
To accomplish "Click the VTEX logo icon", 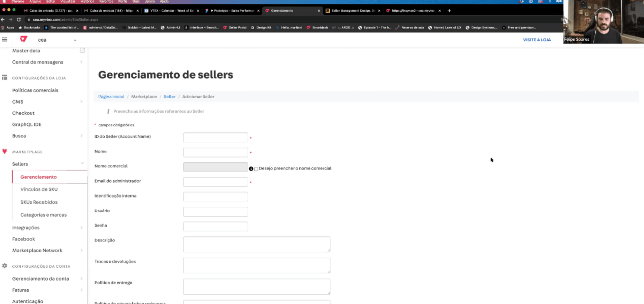I will [x=23, y=40].
